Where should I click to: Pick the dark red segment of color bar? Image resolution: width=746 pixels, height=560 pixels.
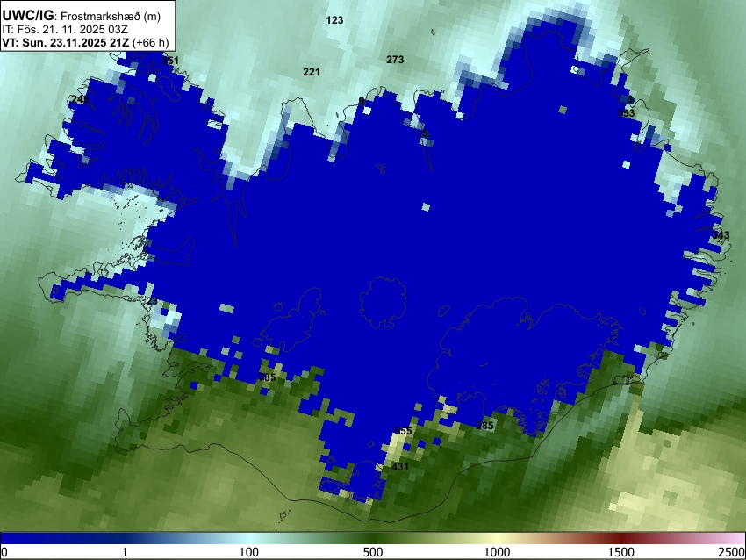621,538
